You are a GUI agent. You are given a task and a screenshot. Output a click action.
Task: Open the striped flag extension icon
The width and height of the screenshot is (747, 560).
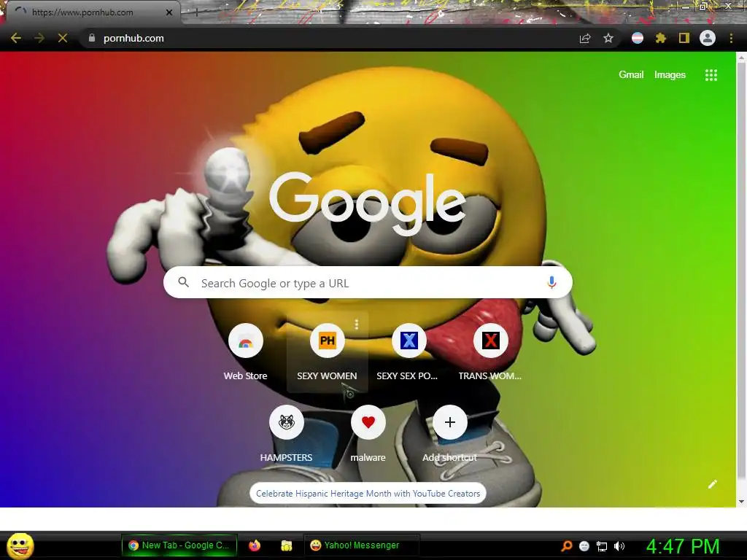click(x=638, y=38)
